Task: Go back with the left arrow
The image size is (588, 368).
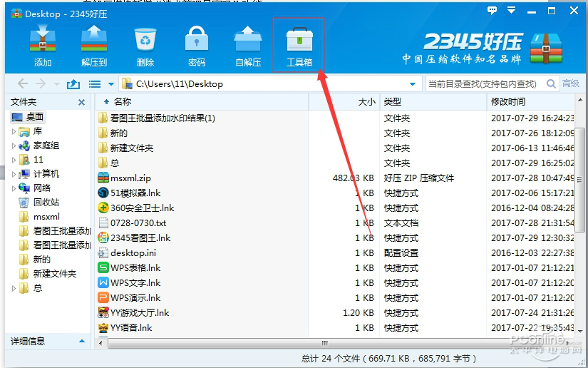Action: tap(23, 83)
